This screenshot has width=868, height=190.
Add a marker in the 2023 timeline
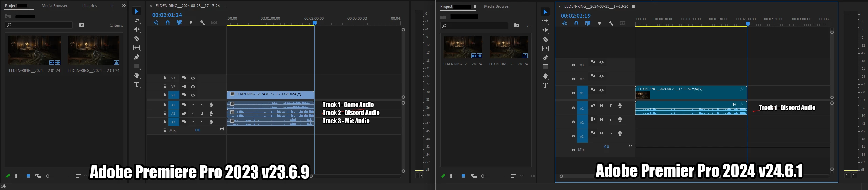pyautogui.click(x=191, y=23)
